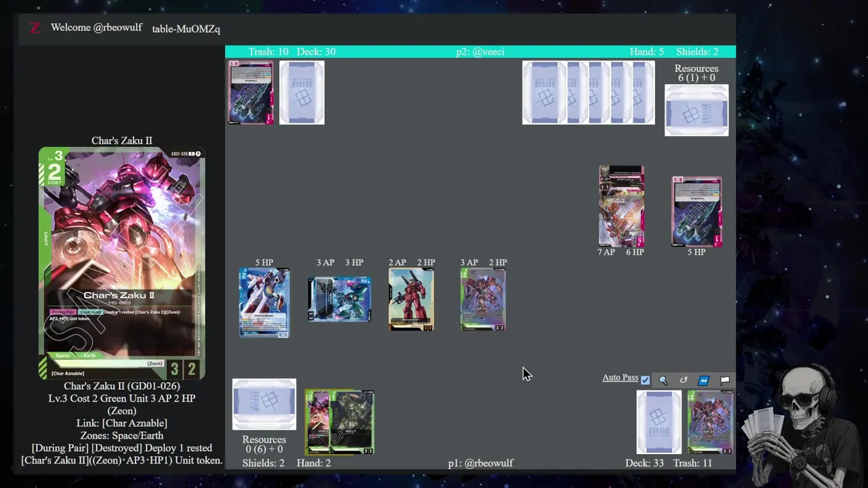Click opponent's 'Resources 6 (1) + 0' text
The width and height of the screenshot is (868, 488).
(696, 73)
